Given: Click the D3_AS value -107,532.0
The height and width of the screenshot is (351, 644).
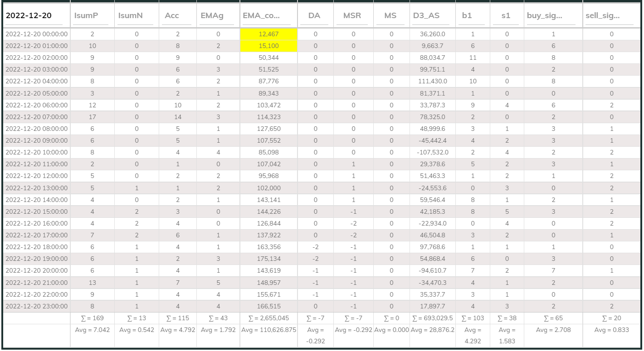Looking at the screenshot, I should coord(433,152).
